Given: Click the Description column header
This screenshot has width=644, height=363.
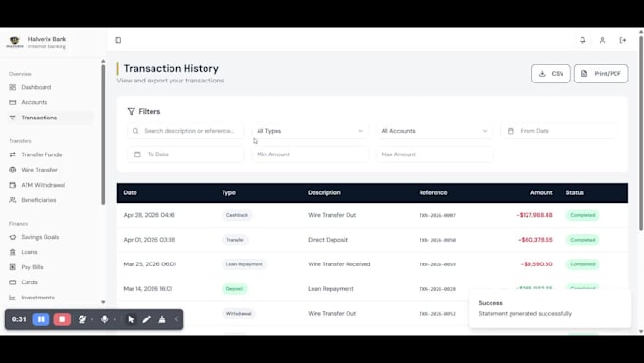Looking at the screenshot, I should [324, 192].
